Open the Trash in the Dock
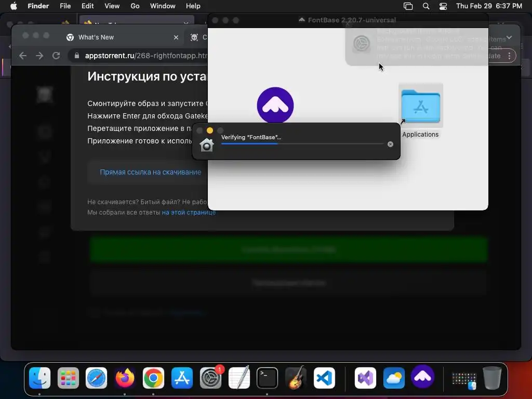This screenshot has height=399, width=532. (x=492, y=378)
